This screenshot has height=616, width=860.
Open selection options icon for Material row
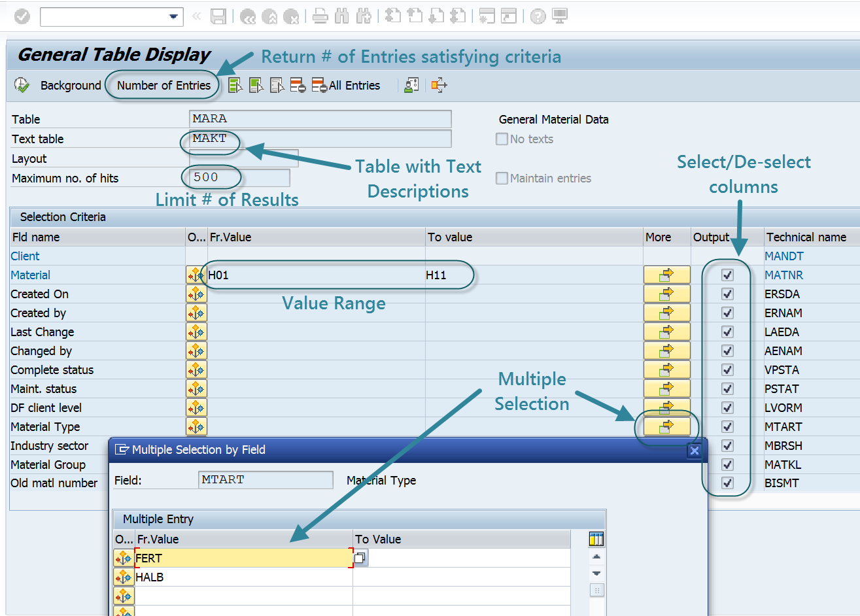click(x=196, y=275)
